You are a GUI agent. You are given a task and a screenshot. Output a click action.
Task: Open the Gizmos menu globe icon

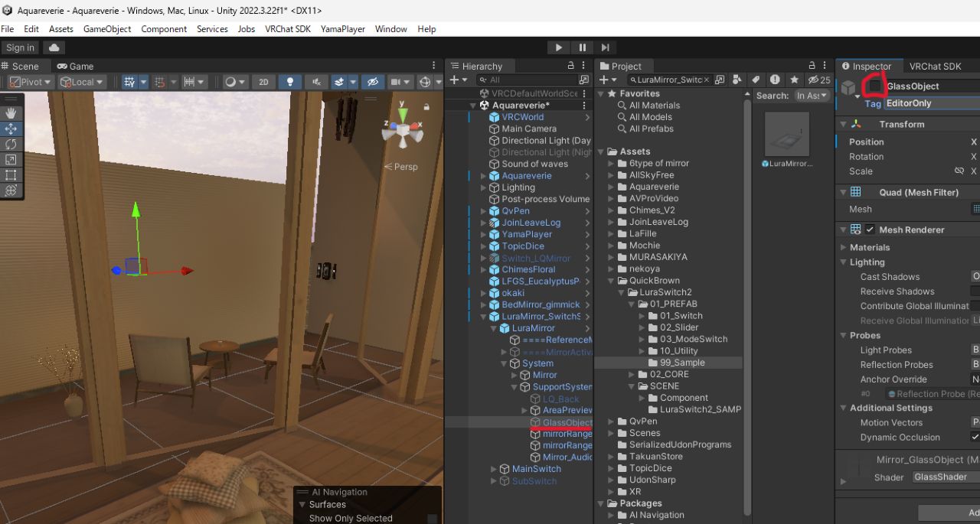tap(424, 82)
